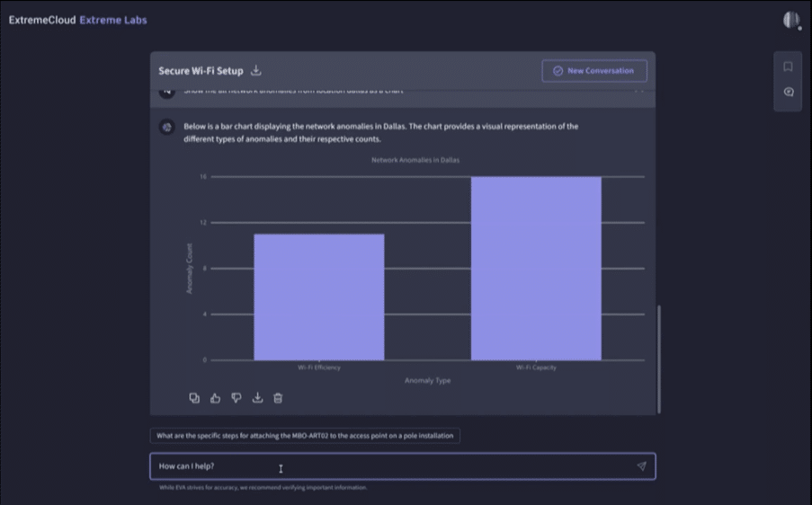Open the bookmarks icon in right sidebar

coord(788,66)
